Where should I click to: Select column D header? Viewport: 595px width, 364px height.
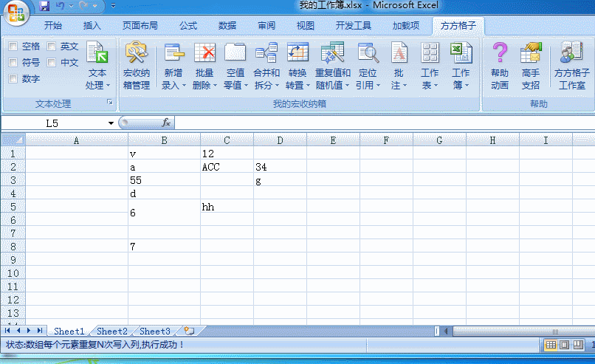[x=280, y=140]
